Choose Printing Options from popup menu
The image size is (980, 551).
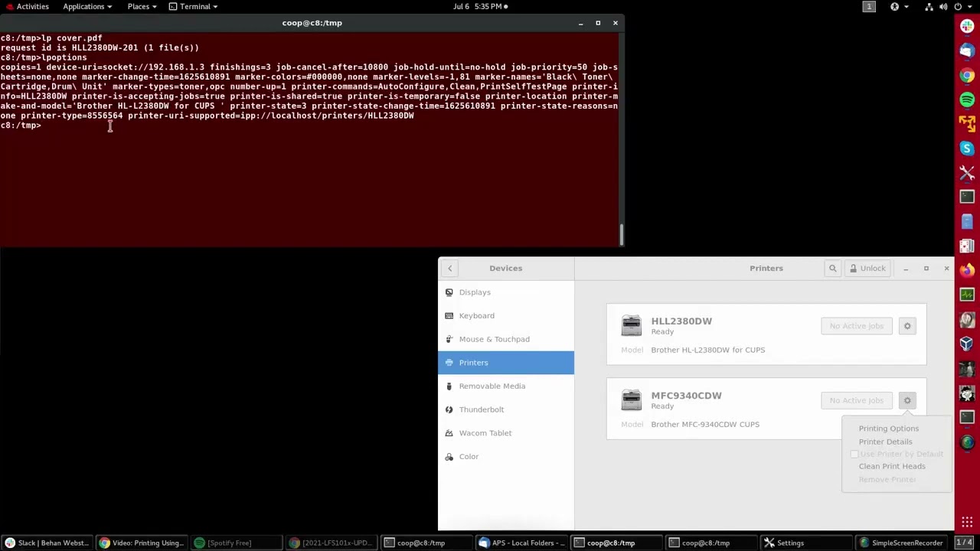click(888, 429)
